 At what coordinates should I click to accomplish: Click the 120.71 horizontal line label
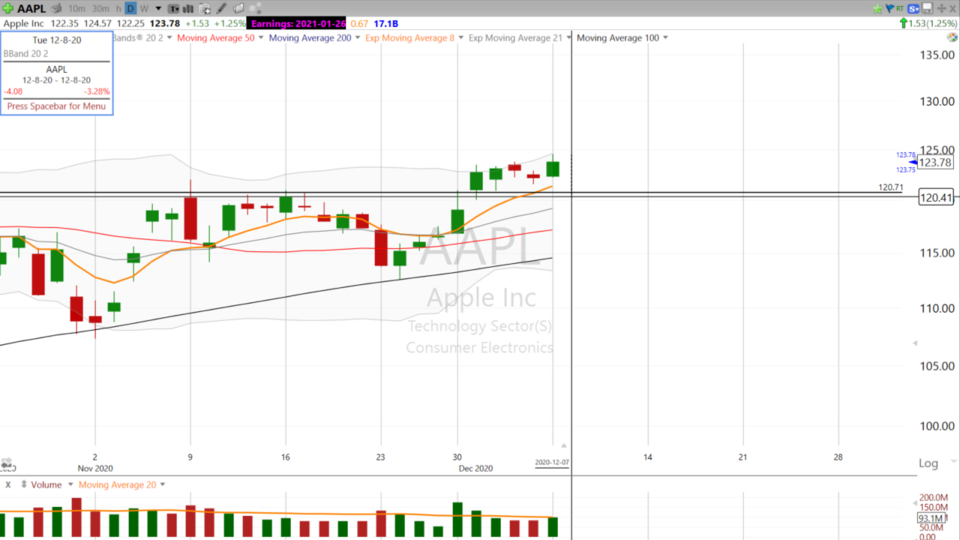pyautogui.click(x=890, y=187)
